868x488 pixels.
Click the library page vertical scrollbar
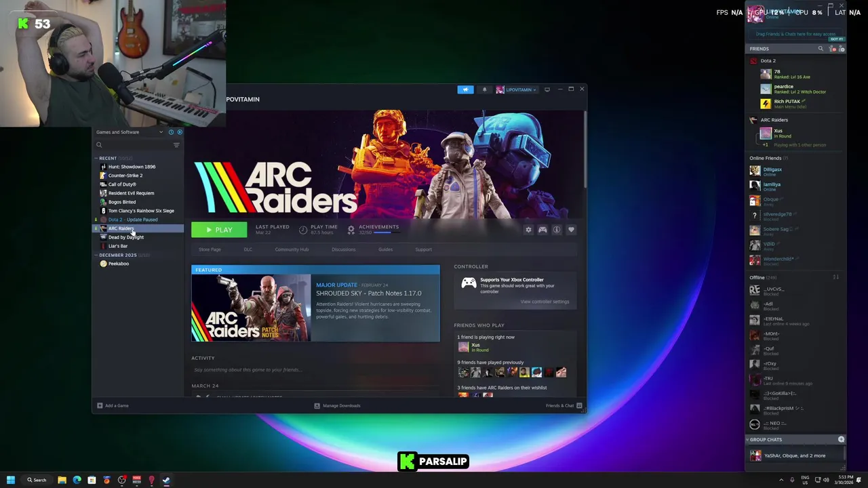(x=584, y=149)
